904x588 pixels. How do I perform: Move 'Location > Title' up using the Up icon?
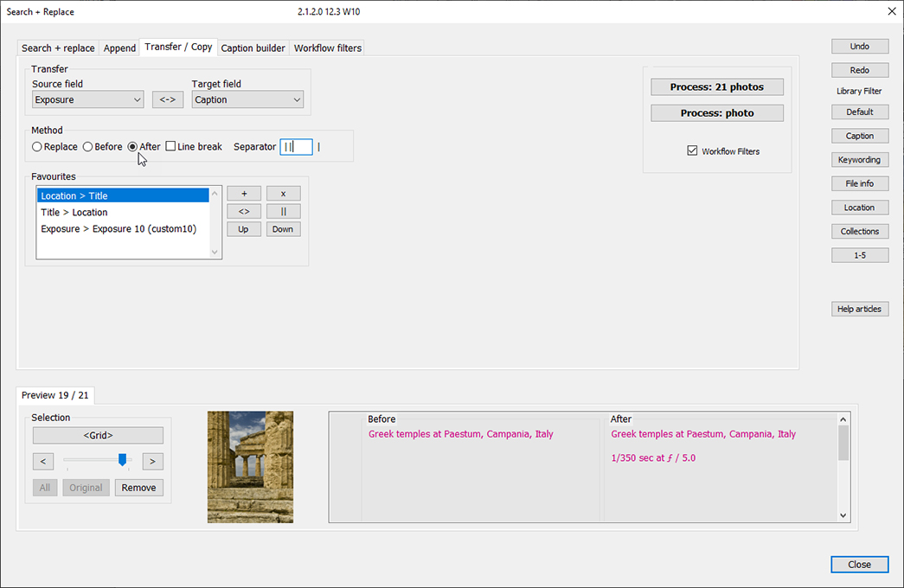coord(243,228)
